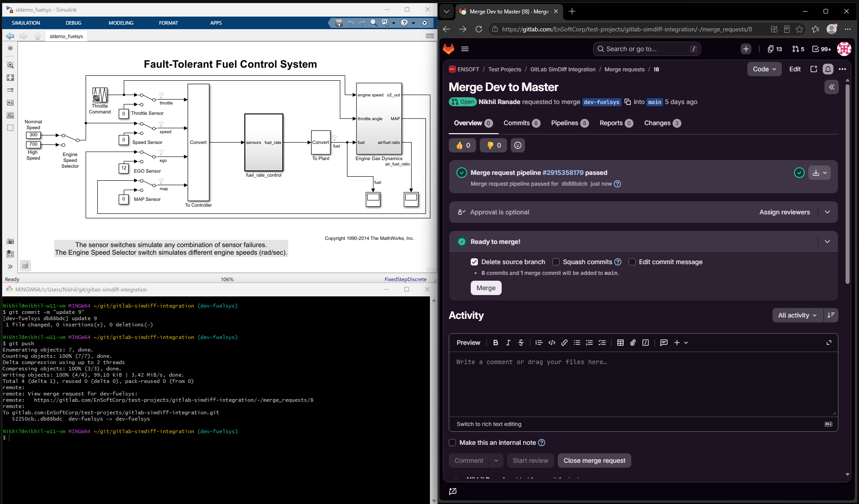
Task: Click the GitLab Search or go to field
Action: click(647, 49)
